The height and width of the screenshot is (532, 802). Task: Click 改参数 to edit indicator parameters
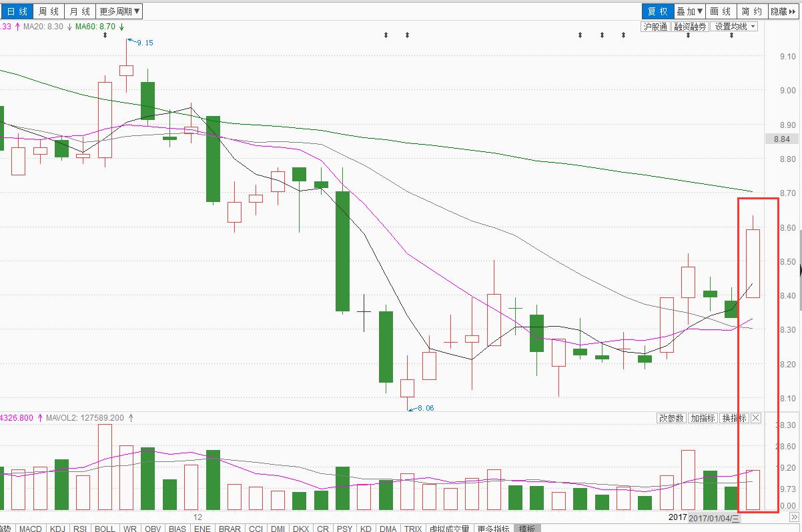coord(671,418)
